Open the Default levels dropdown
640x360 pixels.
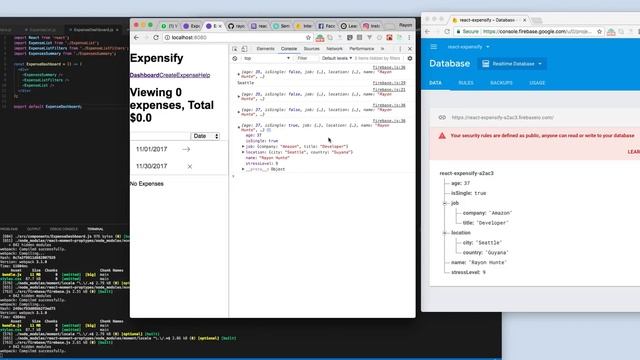pos(337,58)
